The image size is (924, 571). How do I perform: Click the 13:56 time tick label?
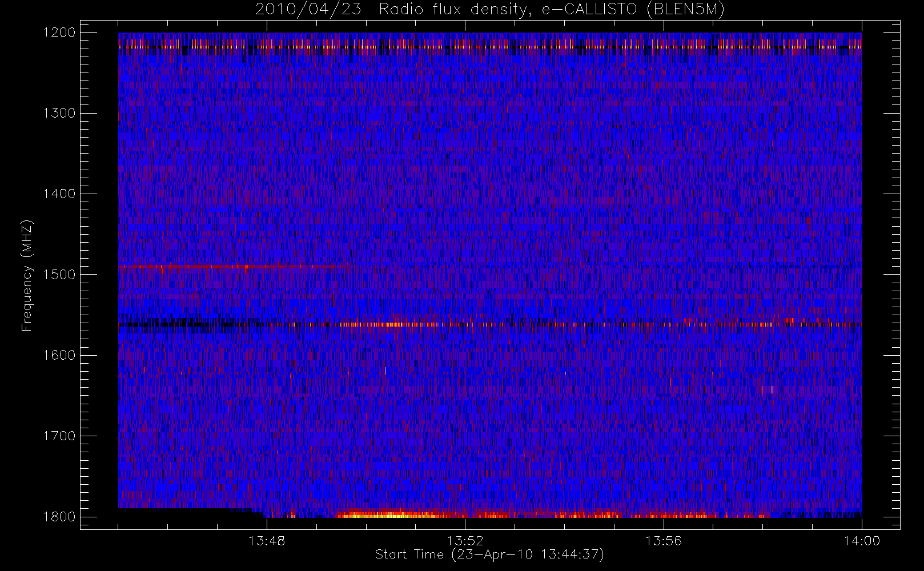[664, 541]
